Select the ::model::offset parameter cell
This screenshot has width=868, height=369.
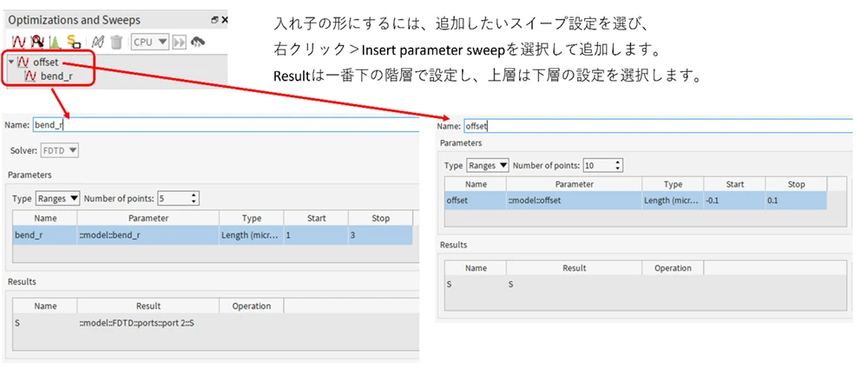pyautogui.click(x=574, y=200)
